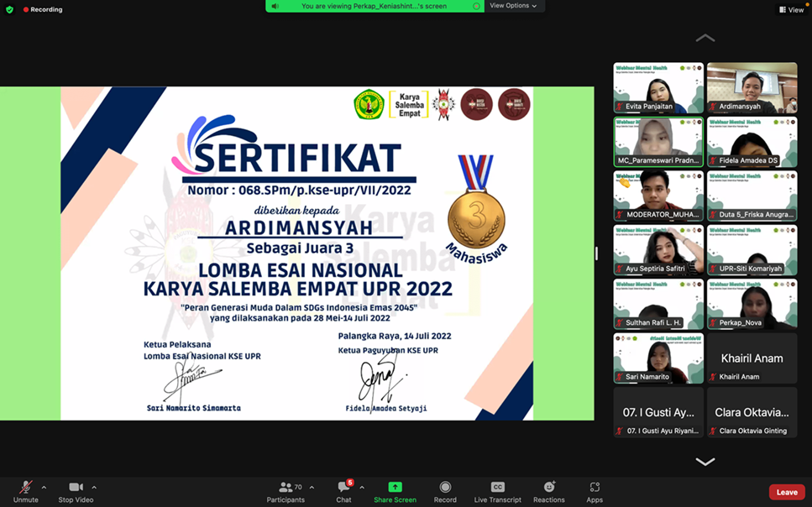Open the Participants panel

pyautogui.click(x=286, y=491)
